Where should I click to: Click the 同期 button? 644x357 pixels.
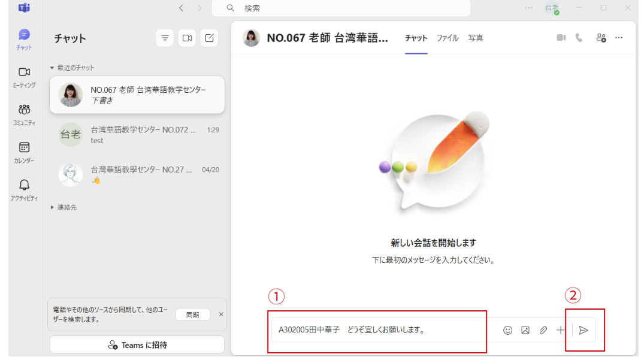coord(192,314)
